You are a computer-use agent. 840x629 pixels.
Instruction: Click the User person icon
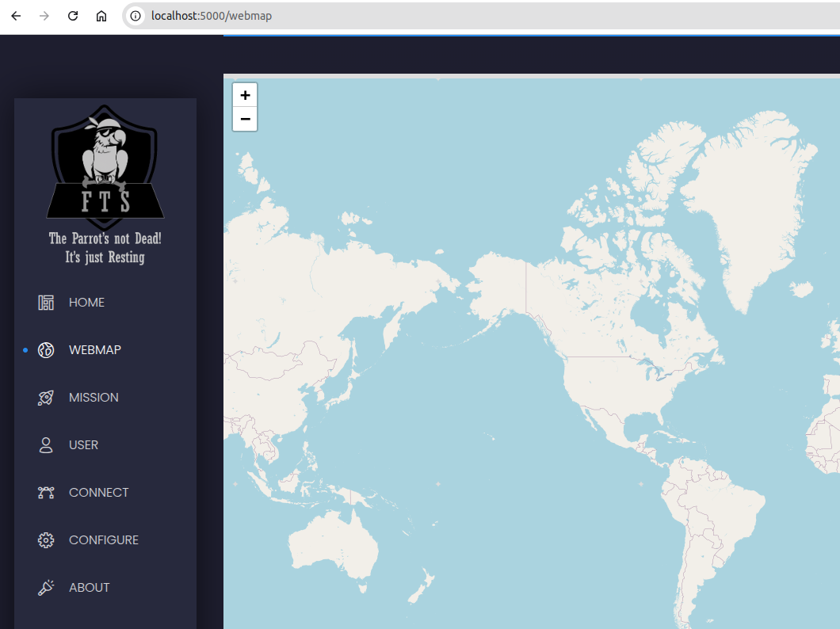[x=46, y=445]
